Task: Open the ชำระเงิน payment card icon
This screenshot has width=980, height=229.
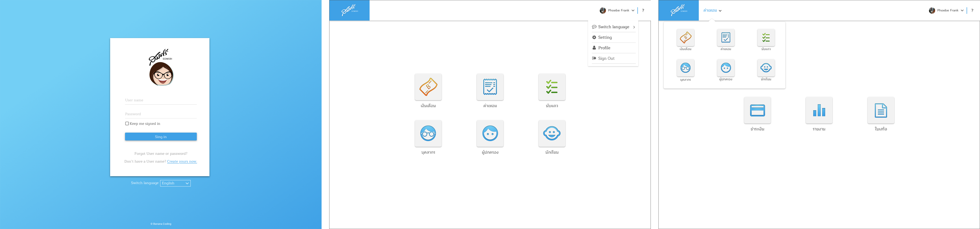Action: 757,110
